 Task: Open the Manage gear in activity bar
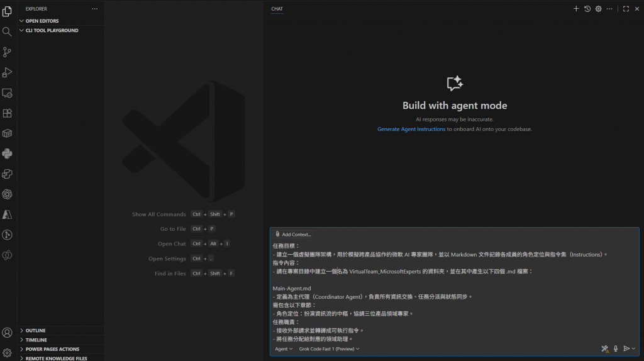coord(7,352)
